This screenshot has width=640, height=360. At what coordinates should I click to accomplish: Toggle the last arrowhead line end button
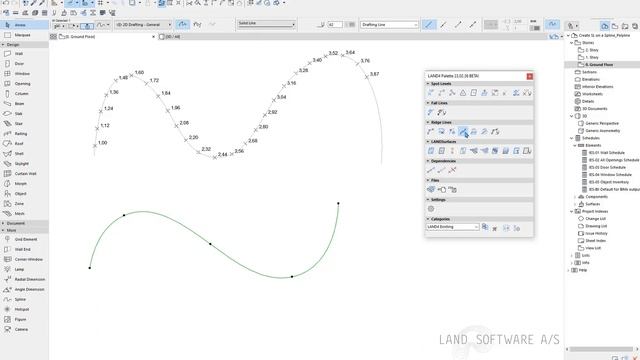point(473,25)
